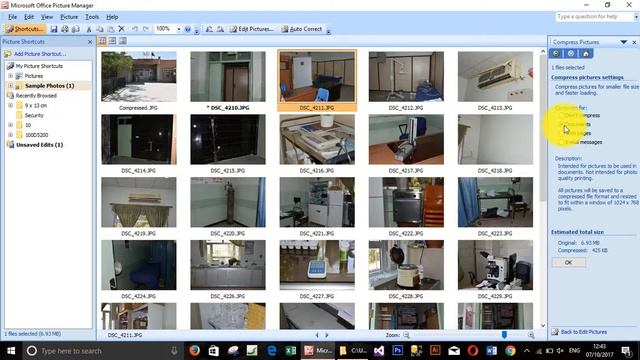Click the Cut scissors icon
This screenshot has height=360, width=640.
(x=89, y=29)
